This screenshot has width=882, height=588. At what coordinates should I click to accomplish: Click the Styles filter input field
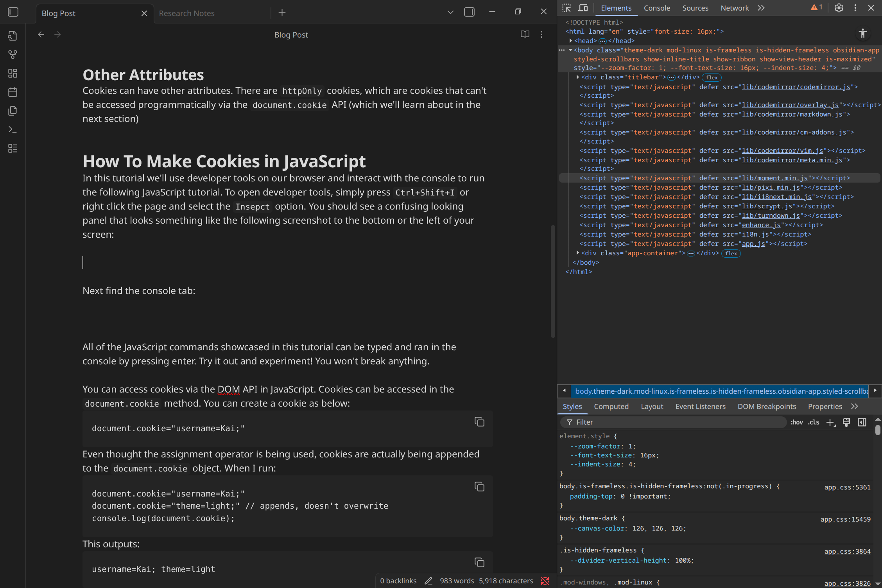pyautogui.click(x=665, y=422)
